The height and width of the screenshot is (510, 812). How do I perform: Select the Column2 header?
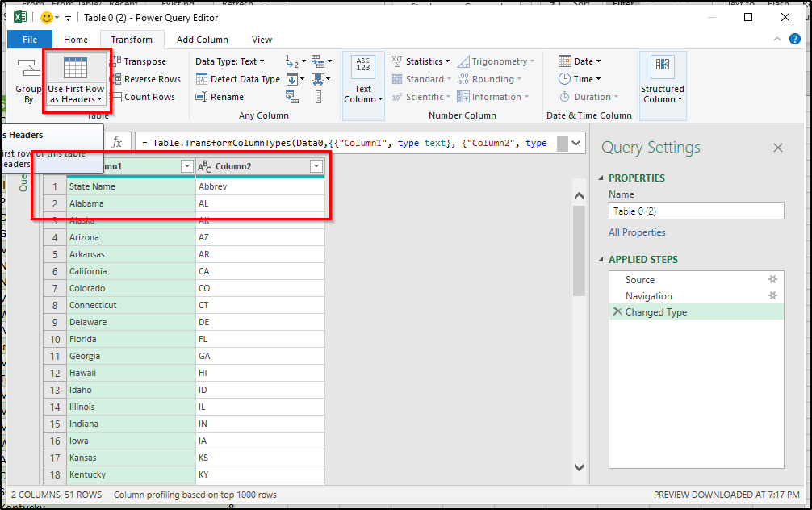[x=260, y=166]
